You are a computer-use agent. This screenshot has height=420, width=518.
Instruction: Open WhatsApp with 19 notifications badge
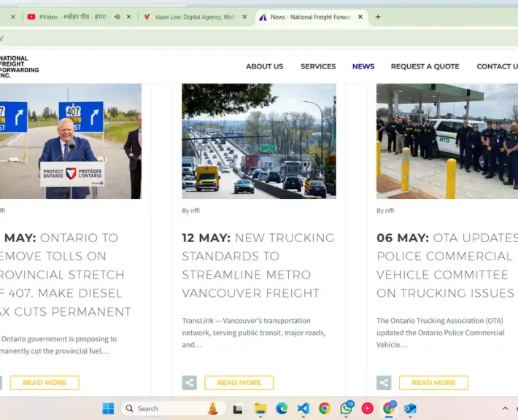[x=347, y=408]
